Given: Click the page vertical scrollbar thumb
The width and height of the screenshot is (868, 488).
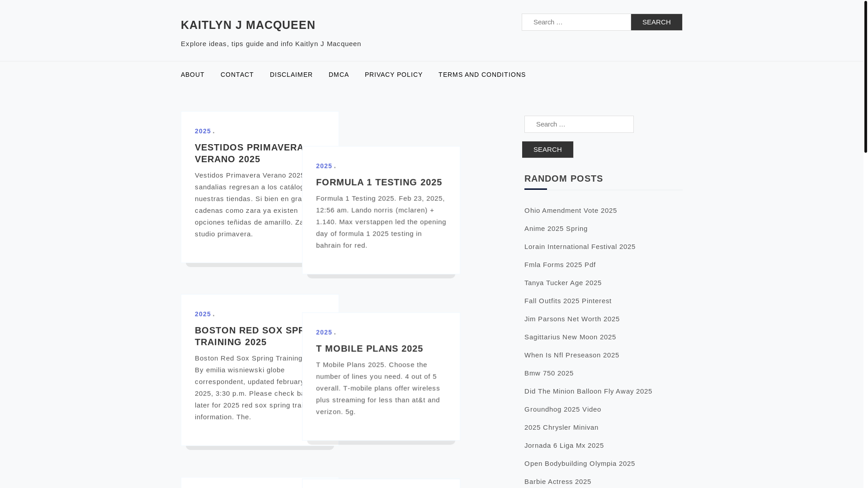Looking at the screenshot, I should point(865,76).
